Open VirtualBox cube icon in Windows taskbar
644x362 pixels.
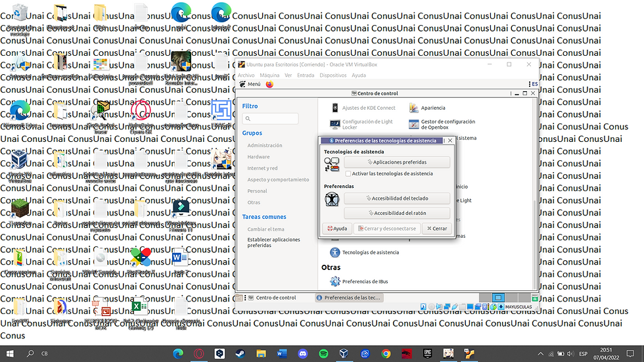point(344,354)
